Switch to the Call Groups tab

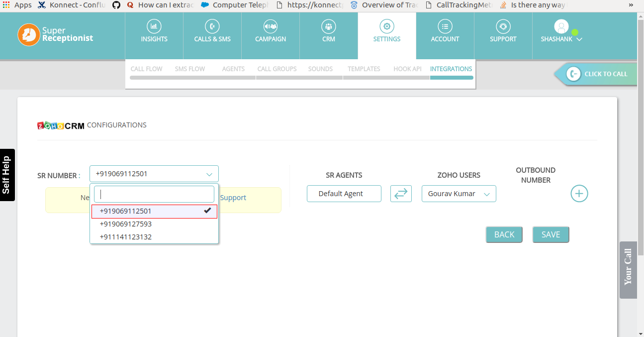pyautogui.click(x=277, y=69)
